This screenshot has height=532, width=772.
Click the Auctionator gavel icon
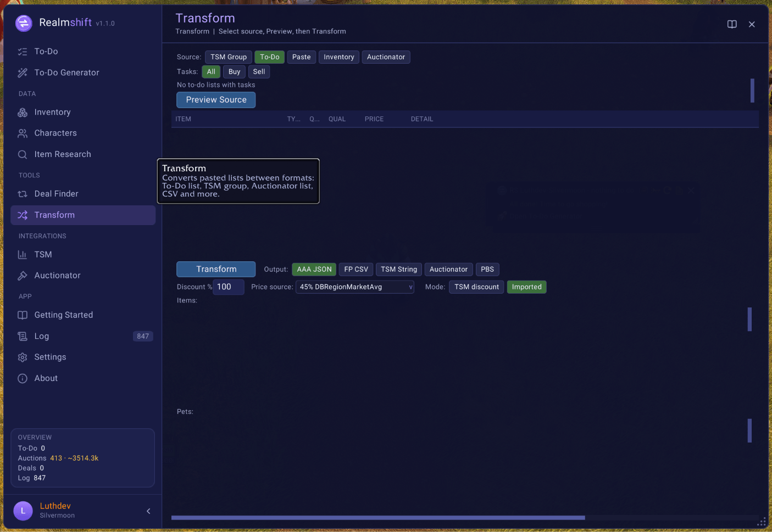23,276
